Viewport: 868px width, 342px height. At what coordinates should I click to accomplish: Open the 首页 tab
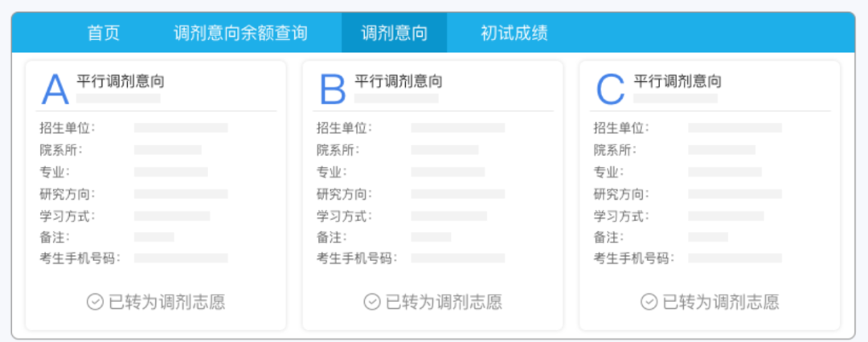pyautogui.click(x=104, y=33)
